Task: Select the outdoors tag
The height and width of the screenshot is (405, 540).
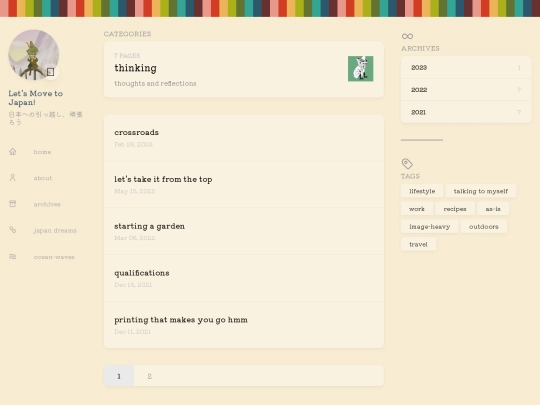Action: coord(484,227)
